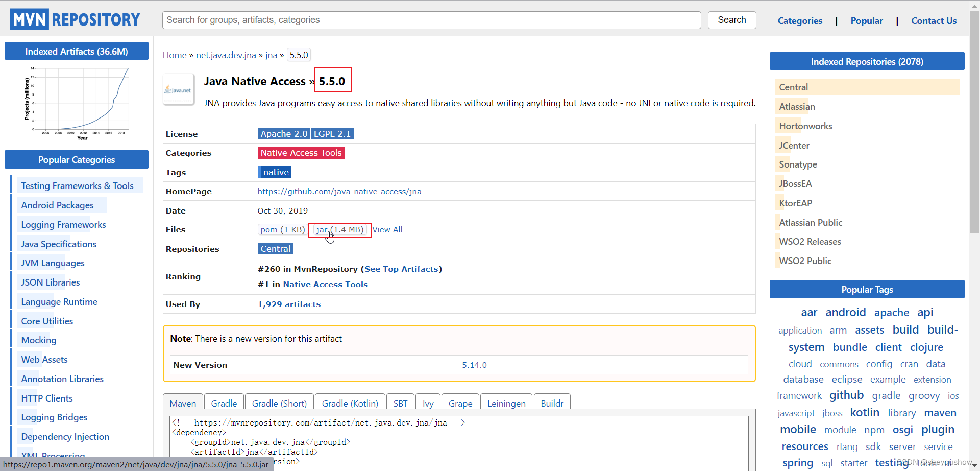The height and width of the screenshot is (471, 980).
Task: Click the Apache 2.0 license badge
Action: click(284, 134)
